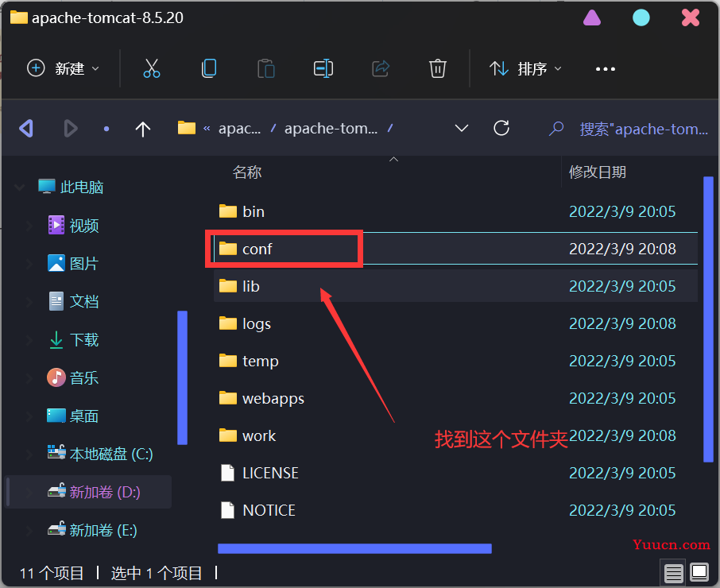This screenshot has height=588, width=720.
Task: Expand the 新加卷 (D:) node
Action: (29, 492)
